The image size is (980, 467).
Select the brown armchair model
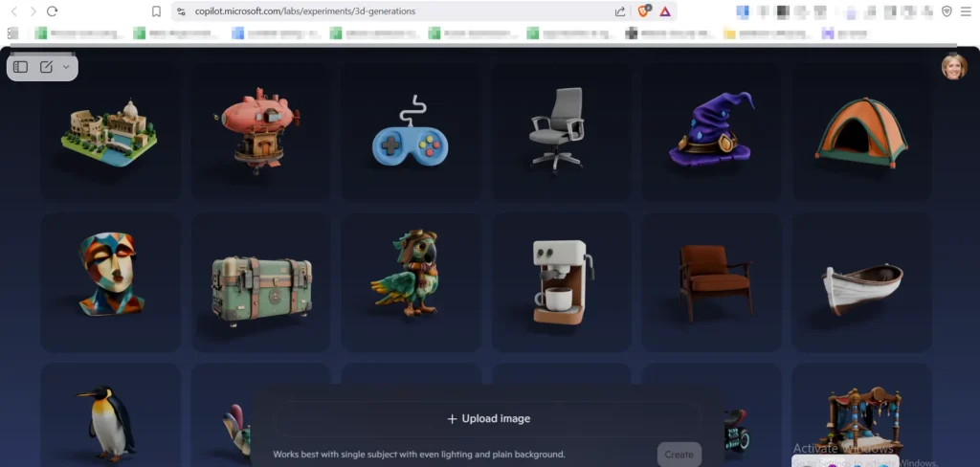coord(711,282)
